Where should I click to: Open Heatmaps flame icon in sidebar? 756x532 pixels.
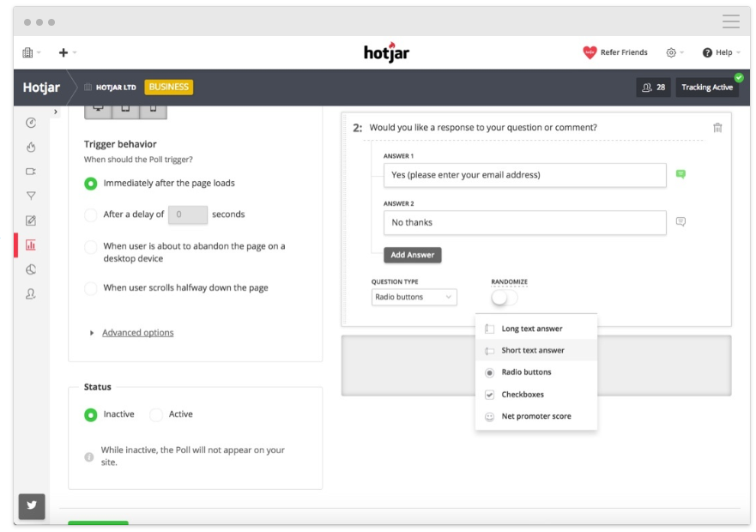[31, 147]
